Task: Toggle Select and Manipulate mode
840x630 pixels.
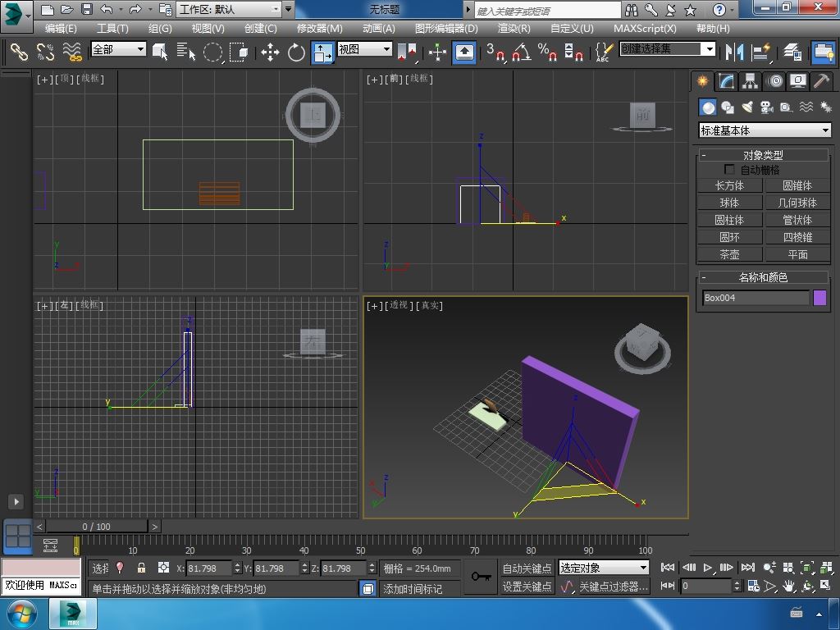Action: (438, 52)
